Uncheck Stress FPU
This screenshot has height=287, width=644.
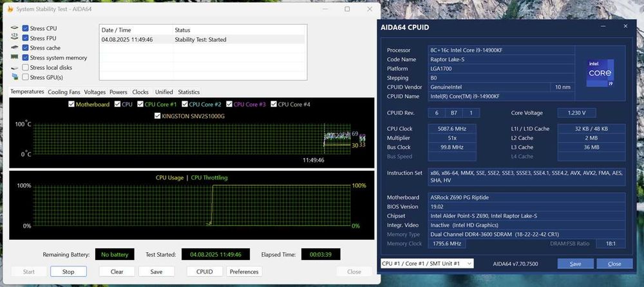click(x=26, y=38)
